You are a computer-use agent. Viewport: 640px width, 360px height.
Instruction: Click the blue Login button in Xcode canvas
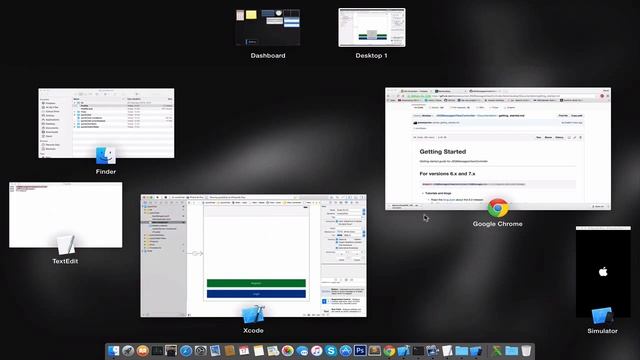tap(256, 293)
